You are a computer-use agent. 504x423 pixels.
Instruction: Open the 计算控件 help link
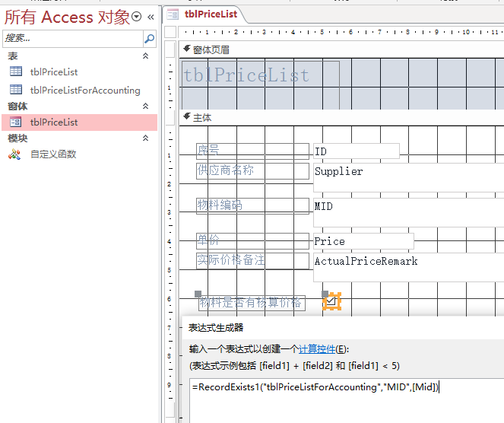coord(316,349)
